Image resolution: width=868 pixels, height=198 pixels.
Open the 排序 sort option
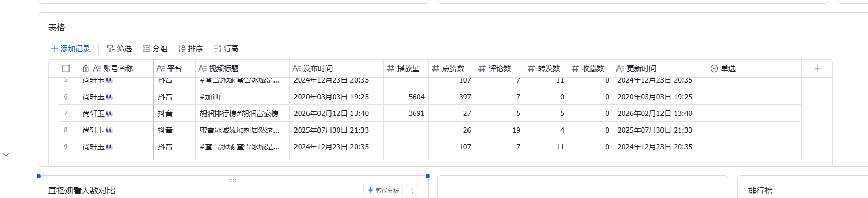tap(190, 49)
